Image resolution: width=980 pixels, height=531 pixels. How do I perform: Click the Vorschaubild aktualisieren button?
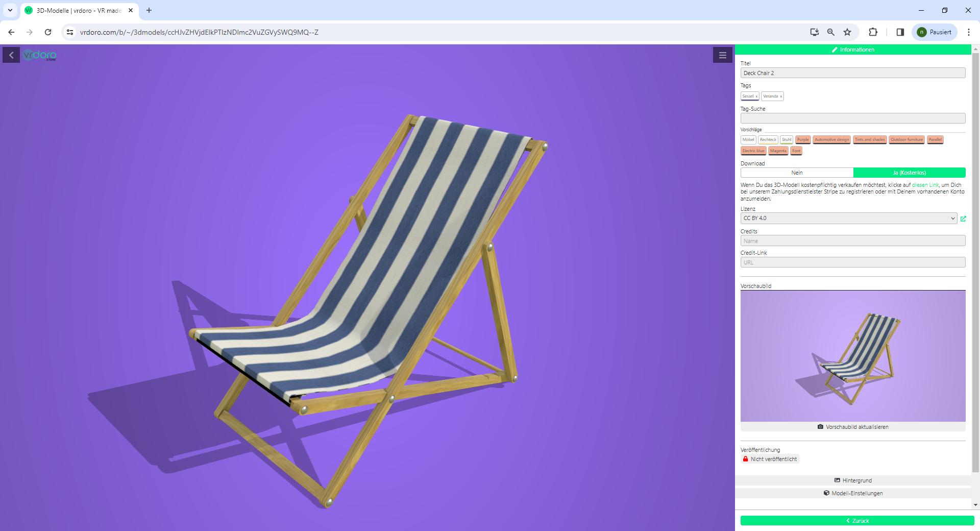pos(853,427)
